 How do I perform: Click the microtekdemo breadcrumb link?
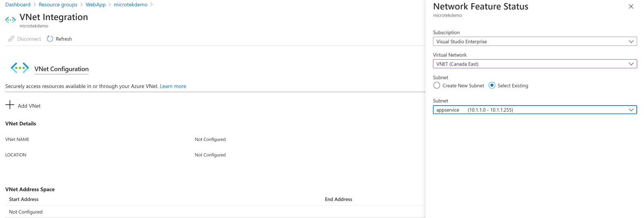pos(130,5)
